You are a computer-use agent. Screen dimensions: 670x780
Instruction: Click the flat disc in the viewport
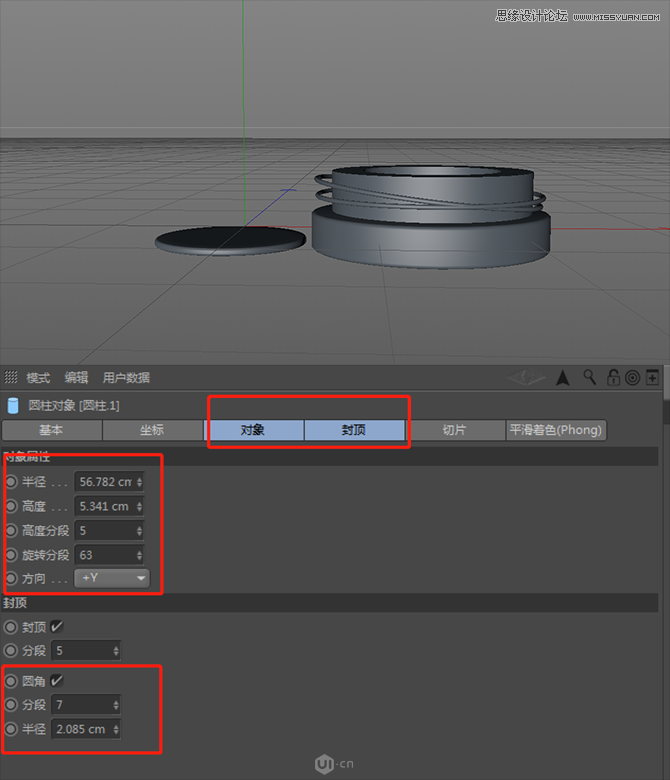coord(229,239)
